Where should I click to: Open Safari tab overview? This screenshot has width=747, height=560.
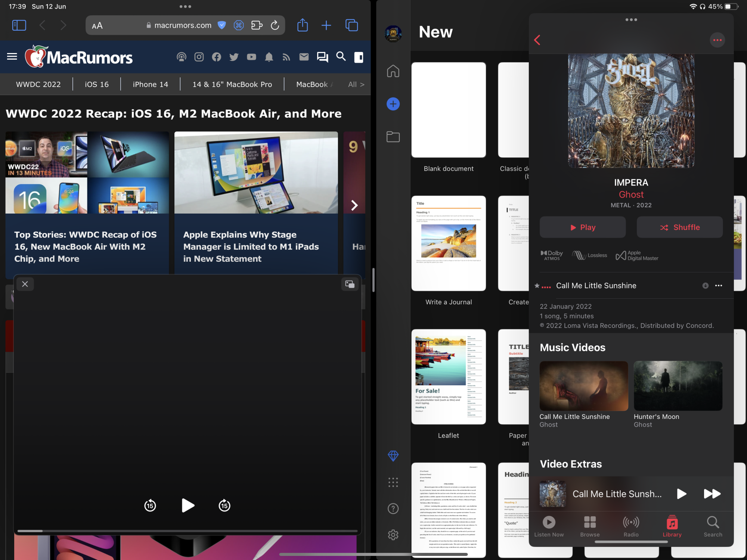351,25
